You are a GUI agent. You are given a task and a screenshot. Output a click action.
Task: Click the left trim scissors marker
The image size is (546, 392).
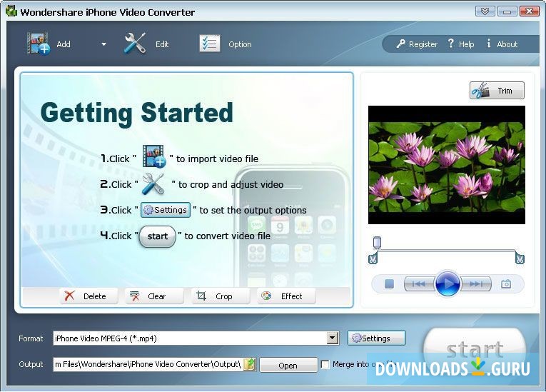(x=373, y=258)
